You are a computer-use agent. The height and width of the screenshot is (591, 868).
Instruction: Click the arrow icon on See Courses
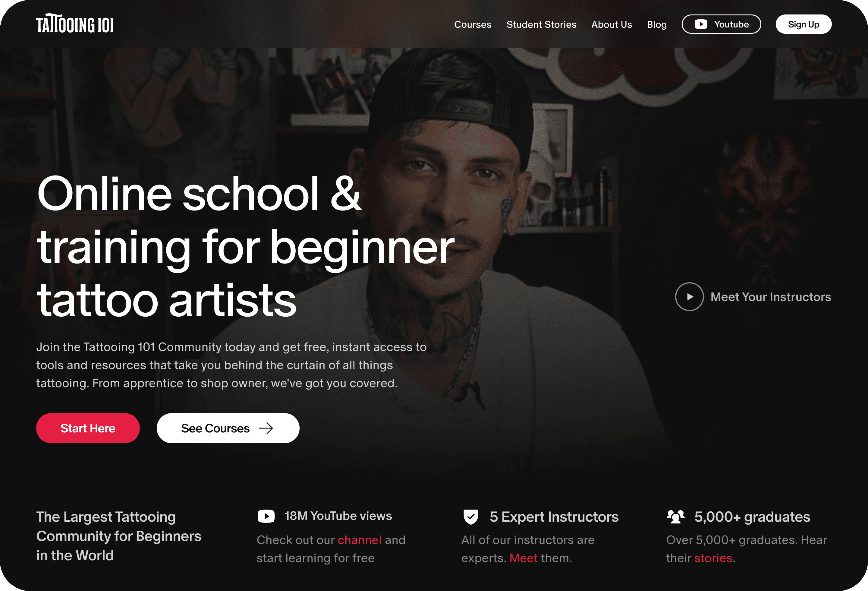point(266,428)
